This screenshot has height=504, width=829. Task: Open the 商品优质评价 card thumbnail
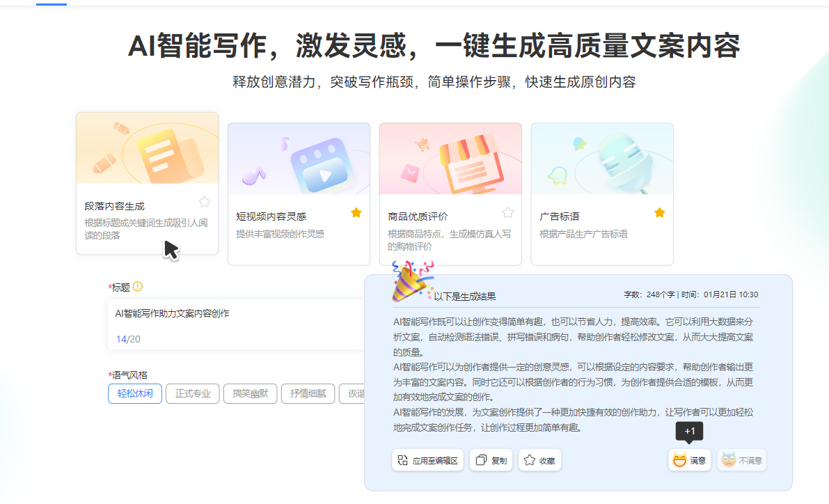point(451,159)
